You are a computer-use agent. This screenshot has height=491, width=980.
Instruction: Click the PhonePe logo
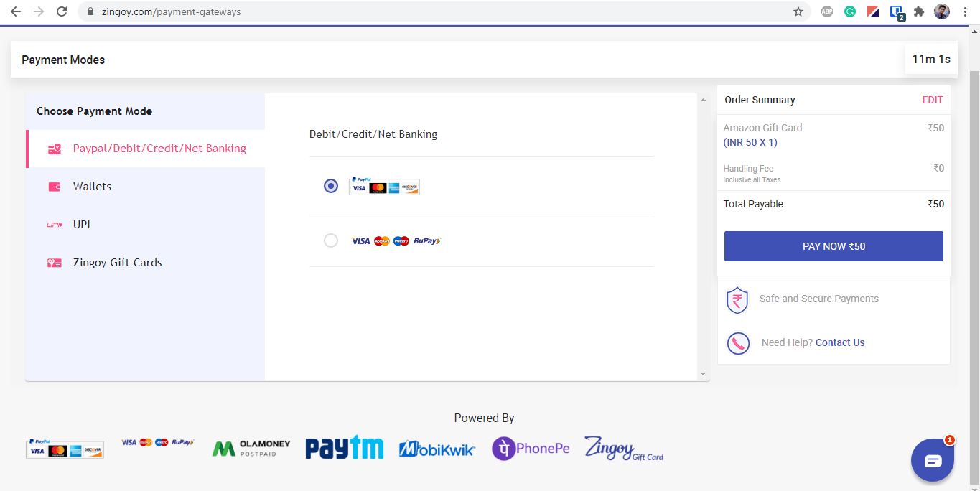(530, 448)
